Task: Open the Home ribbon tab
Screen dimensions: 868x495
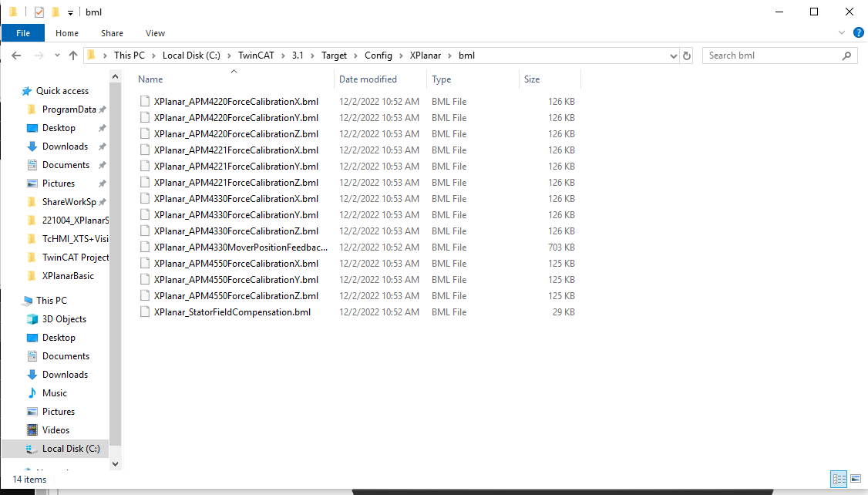Action: (x=67, y=33)
